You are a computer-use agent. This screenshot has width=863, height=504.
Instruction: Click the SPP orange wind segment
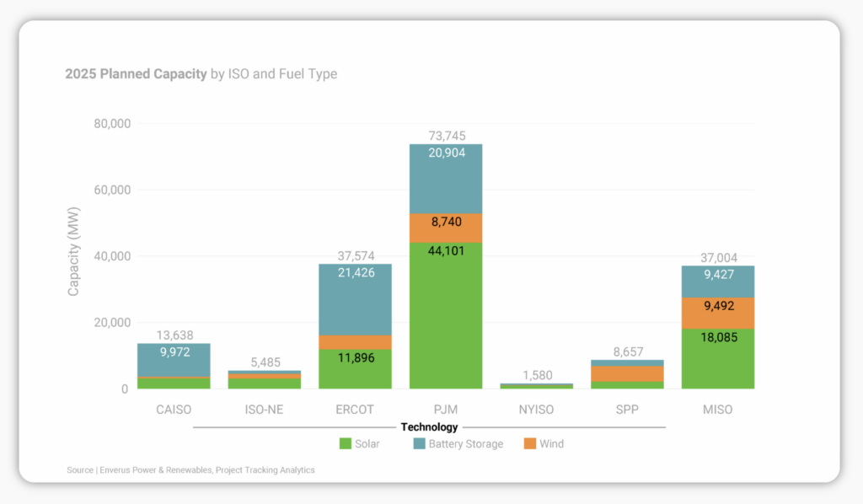point(627,373)
